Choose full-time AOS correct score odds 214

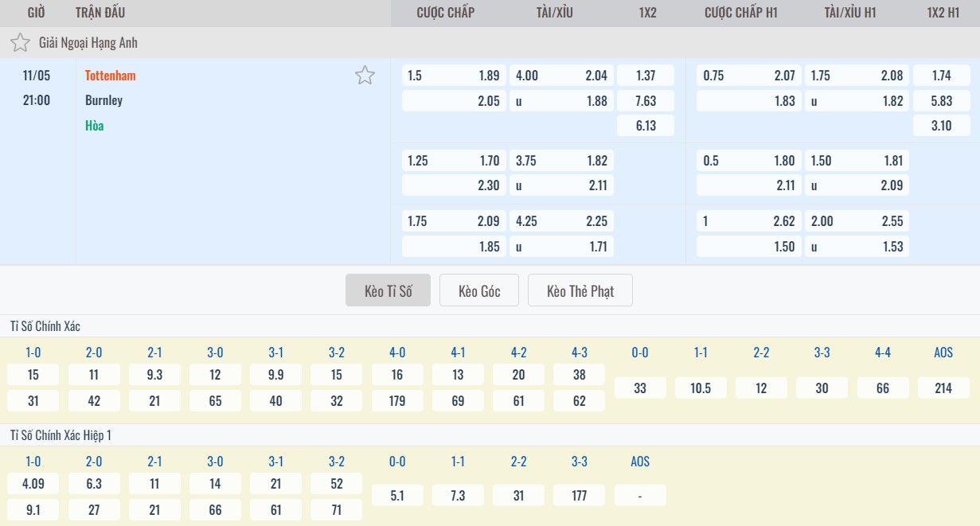943,388
